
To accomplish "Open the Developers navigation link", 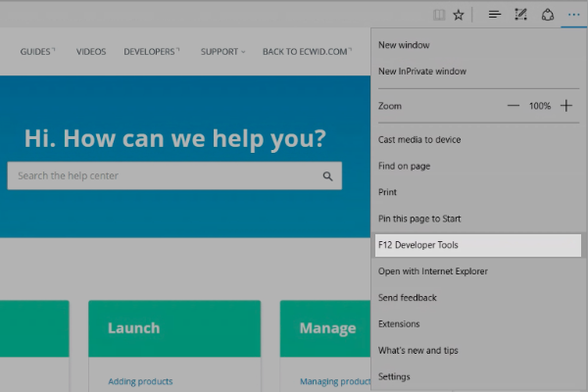I will click(151, 52).
